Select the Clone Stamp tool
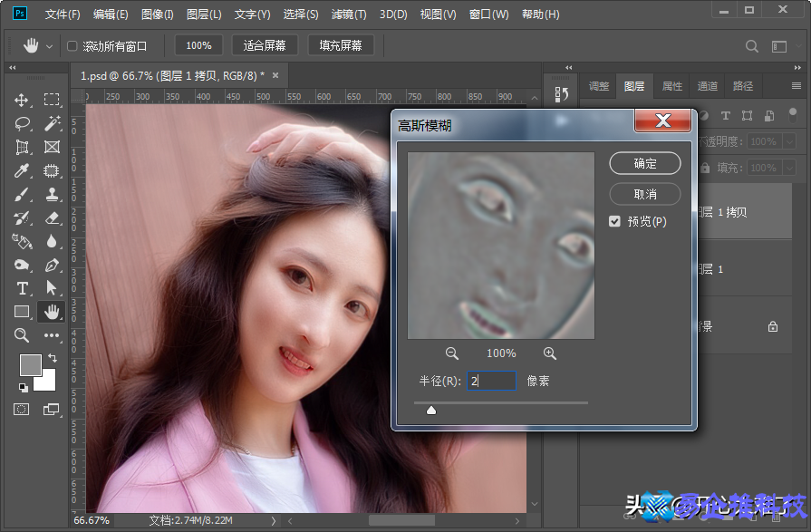 pos(52,194)
